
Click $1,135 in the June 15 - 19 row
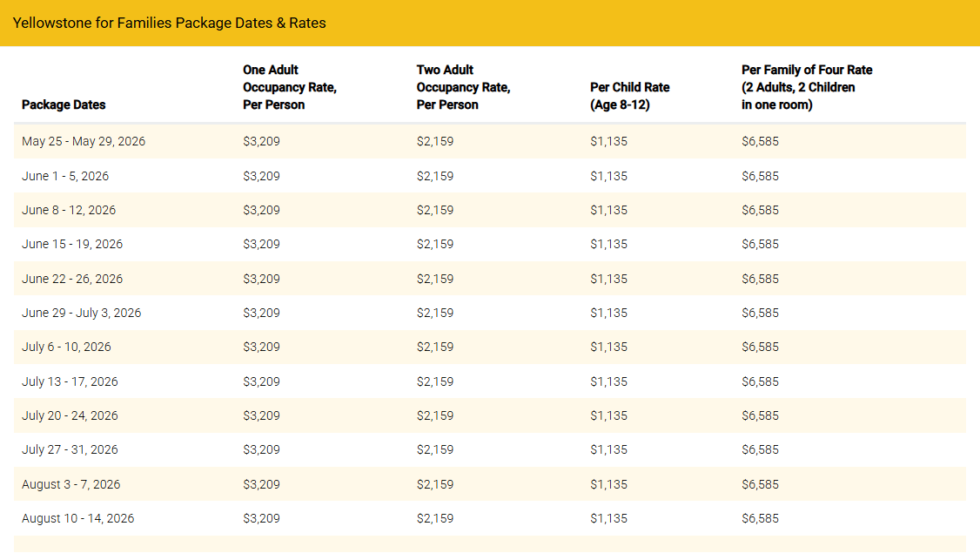[608, 244]
